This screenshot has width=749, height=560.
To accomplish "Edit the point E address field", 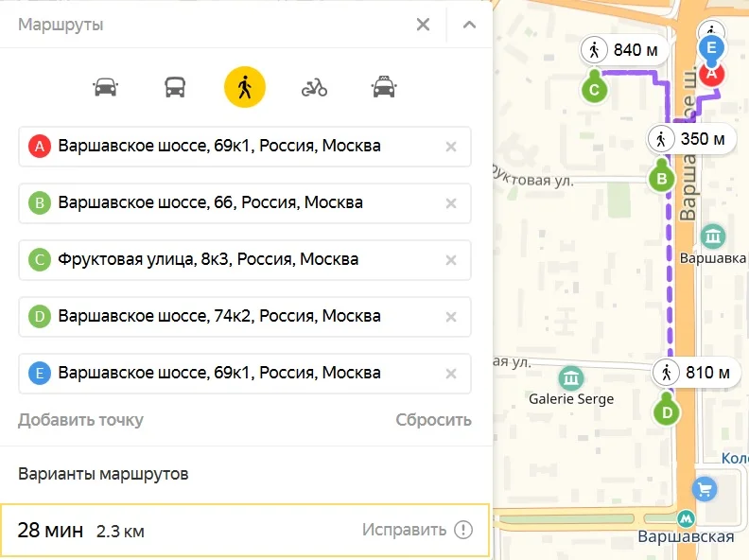I will click(x=245, y=374).
